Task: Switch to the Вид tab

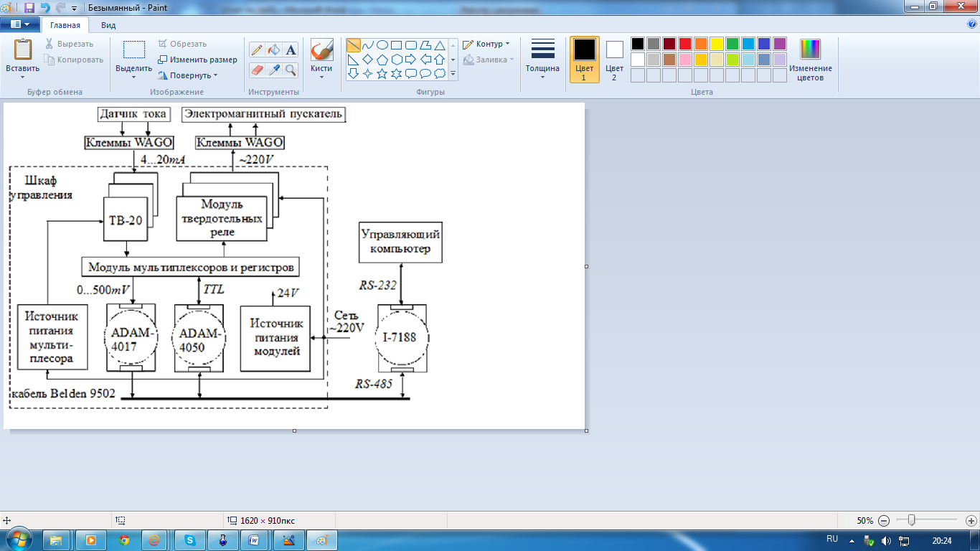Action: coord(108,24)
